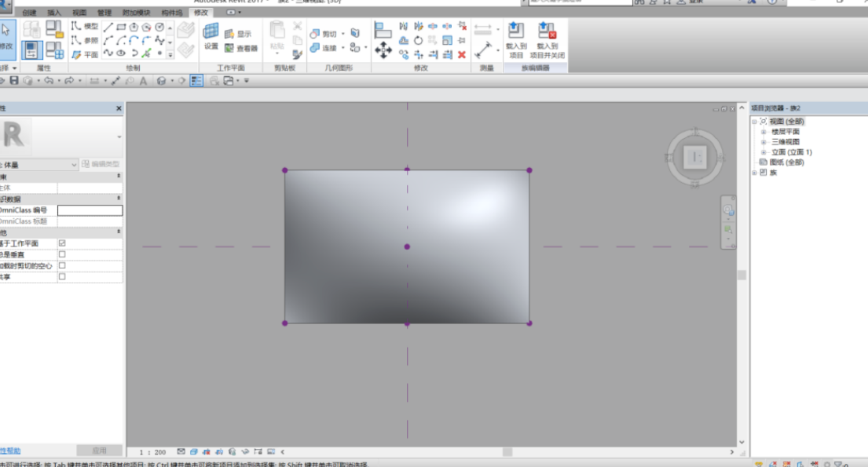Choose the Rectangle draw tool
868x467 pixels.
(121, 27)
